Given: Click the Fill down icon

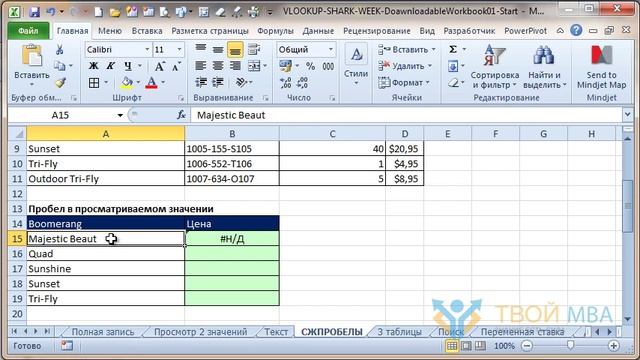Looking at the screenshot, I should [x=453, y=66].
